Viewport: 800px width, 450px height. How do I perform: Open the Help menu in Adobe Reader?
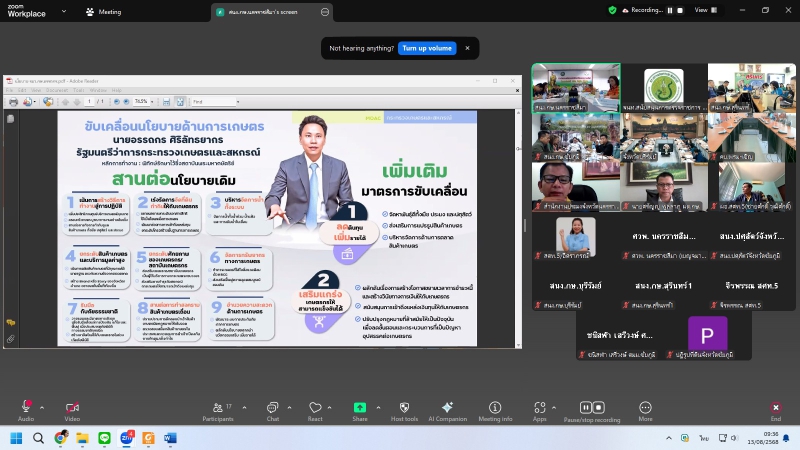(x=116, y=90)
